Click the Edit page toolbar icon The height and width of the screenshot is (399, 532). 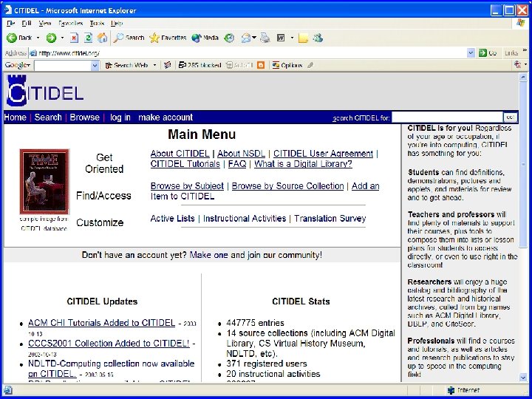(x=281, y=38)
